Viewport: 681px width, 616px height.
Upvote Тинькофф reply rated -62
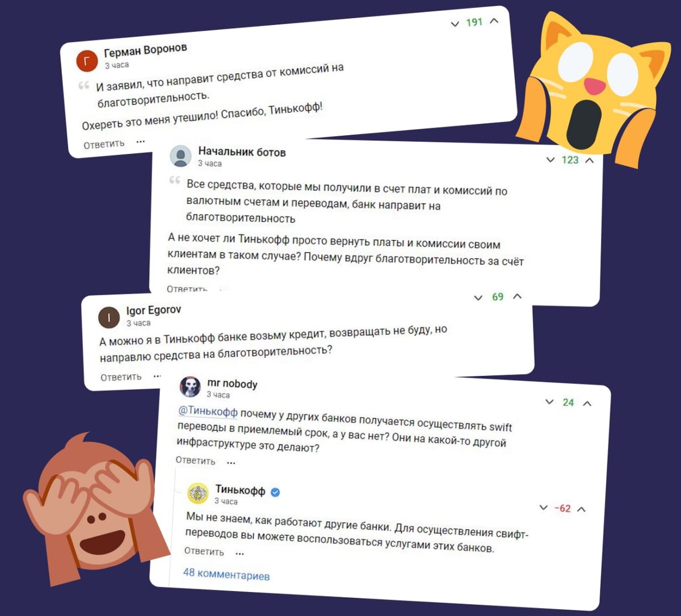point(581,509)
